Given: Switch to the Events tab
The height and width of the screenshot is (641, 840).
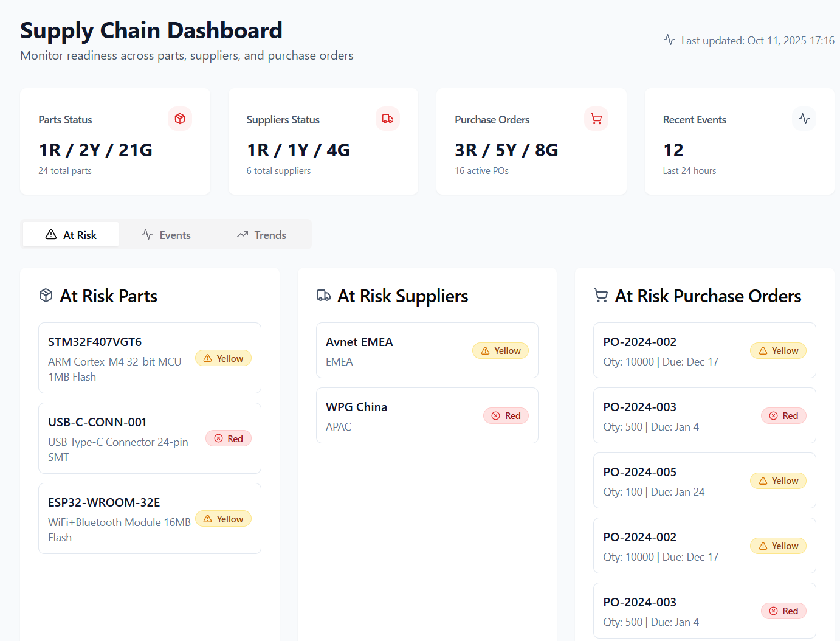Looking at the screenshot, I should pyautogui.click(x=166, y=235).
